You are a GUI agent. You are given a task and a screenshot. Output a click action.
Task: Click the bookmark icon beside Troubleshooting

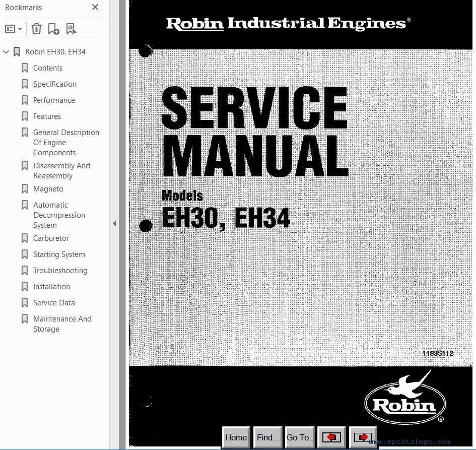coord(25,271)
